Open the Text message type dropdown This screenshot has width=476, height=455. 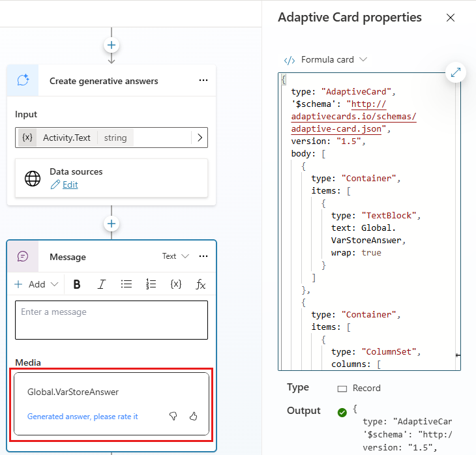click(x=175, y=256)
